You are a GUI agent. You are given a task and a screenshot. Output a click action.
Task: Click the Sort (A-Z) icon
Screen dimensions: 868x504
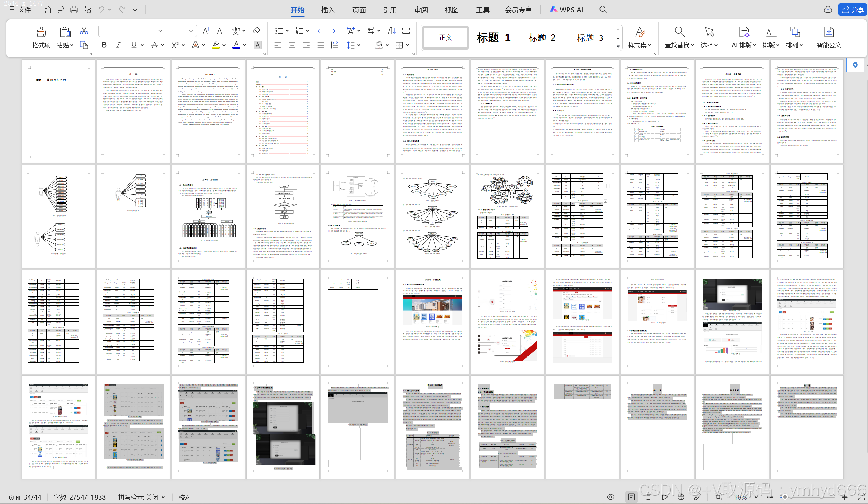point(392,31)
